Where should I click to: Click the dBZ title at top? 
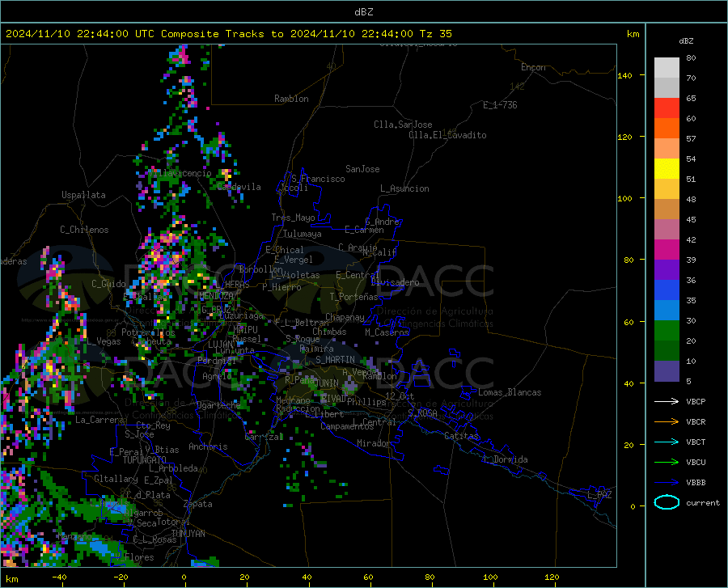363,12
